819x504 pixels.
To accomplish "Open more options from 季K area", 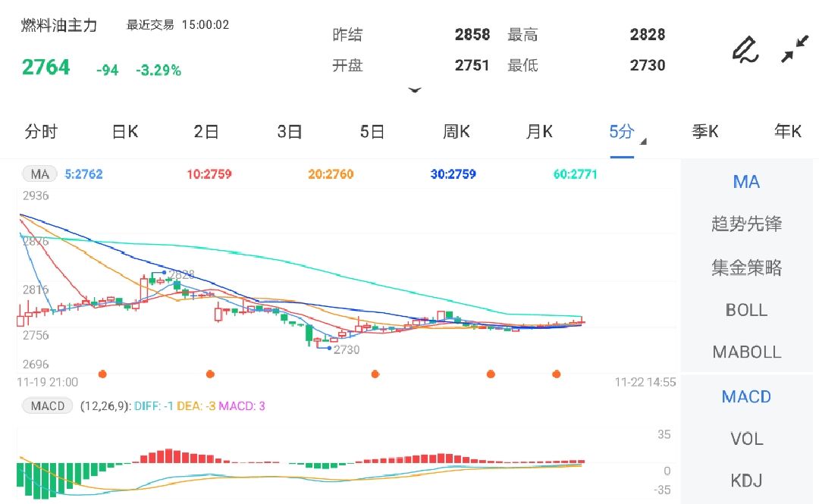I will [x=706, y=131].
